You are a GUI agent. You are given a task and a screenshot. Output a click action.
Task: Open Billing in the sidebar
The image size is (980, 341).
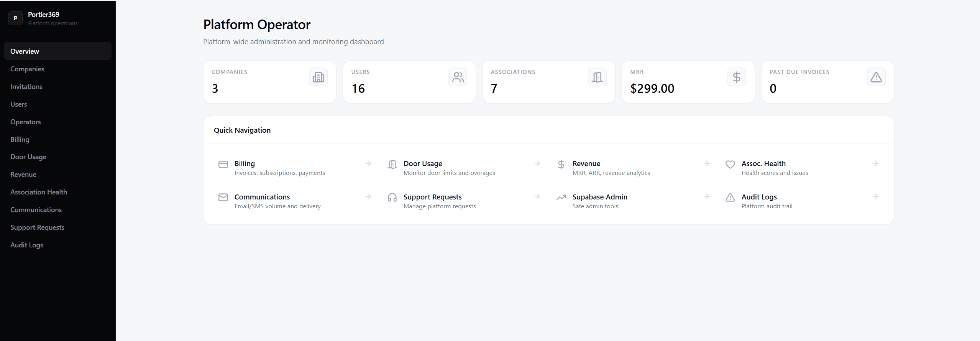point(58,139)
